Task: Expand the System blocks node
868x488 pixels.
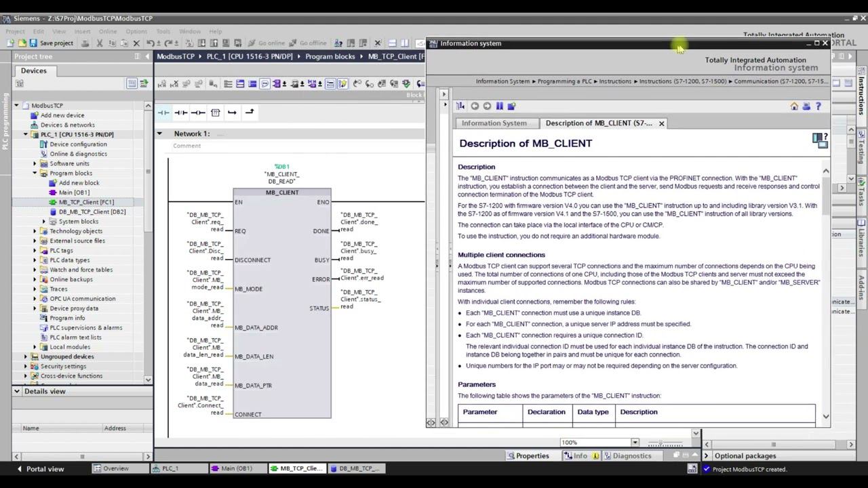Action: 45,222
